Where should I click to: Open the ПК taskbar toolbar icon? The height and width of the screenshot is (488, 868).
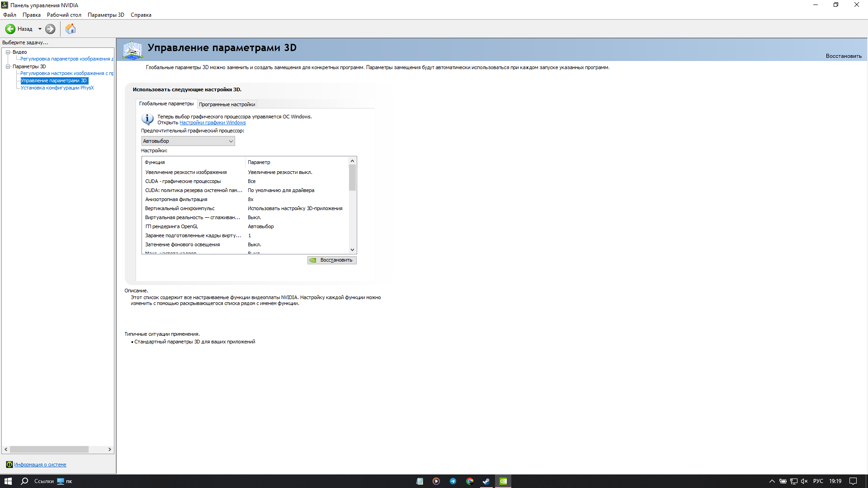tap(65, 481)
